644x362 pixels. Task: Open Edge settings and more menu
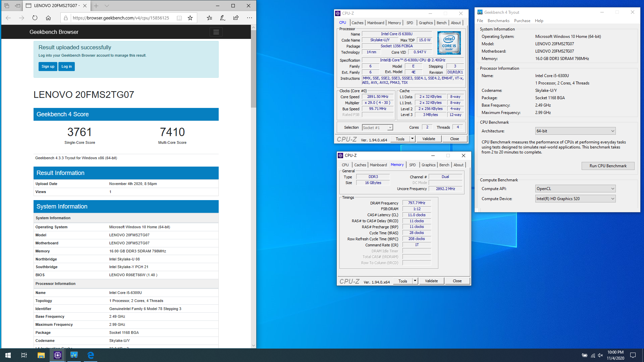249,18
